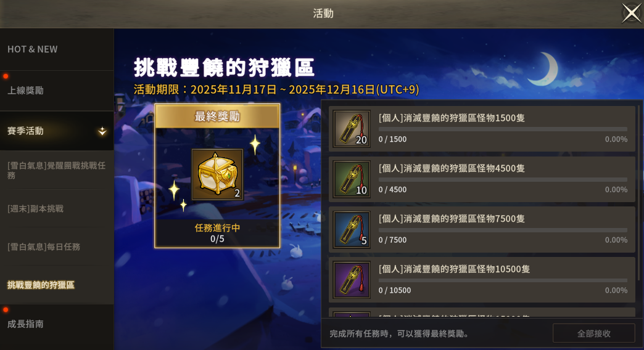Click the golden treasure chest final reward icon
This screenshot has width=644, height=350.
(x=217, y=174)
